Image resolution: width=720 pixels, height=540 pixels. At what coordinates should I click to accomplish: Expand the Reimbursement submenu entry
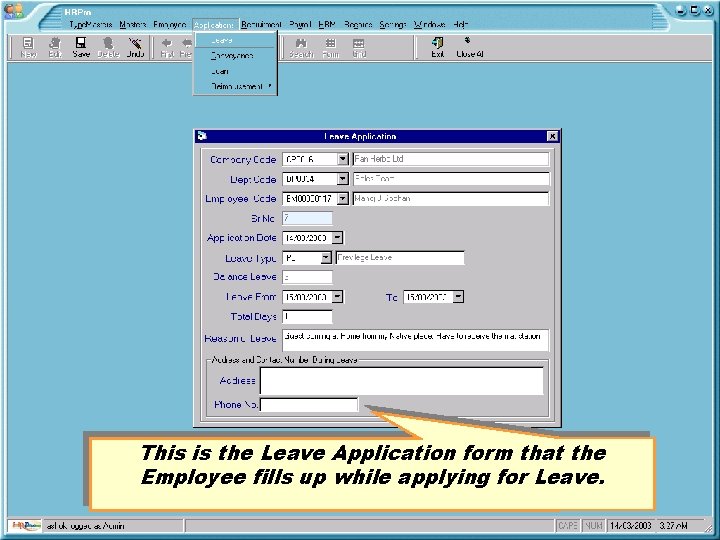[x=235, y=86]
